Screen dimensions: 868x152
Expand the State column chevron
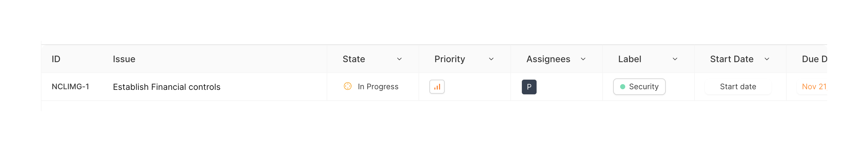pos(399,59)
